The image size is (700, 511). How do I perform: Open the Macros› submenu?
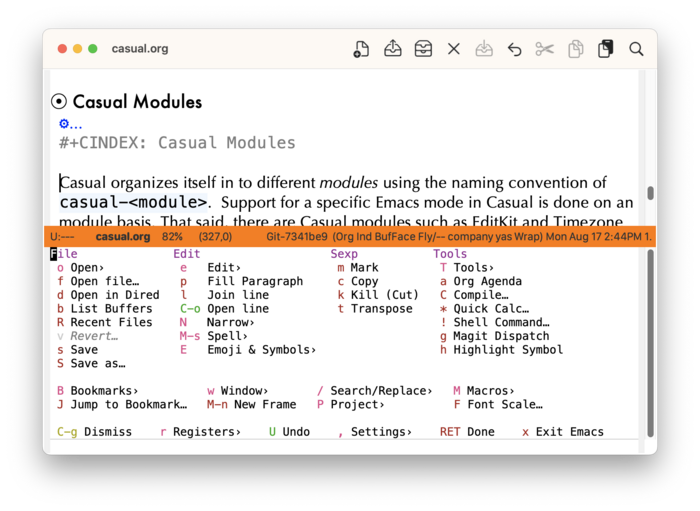[483, 391]
